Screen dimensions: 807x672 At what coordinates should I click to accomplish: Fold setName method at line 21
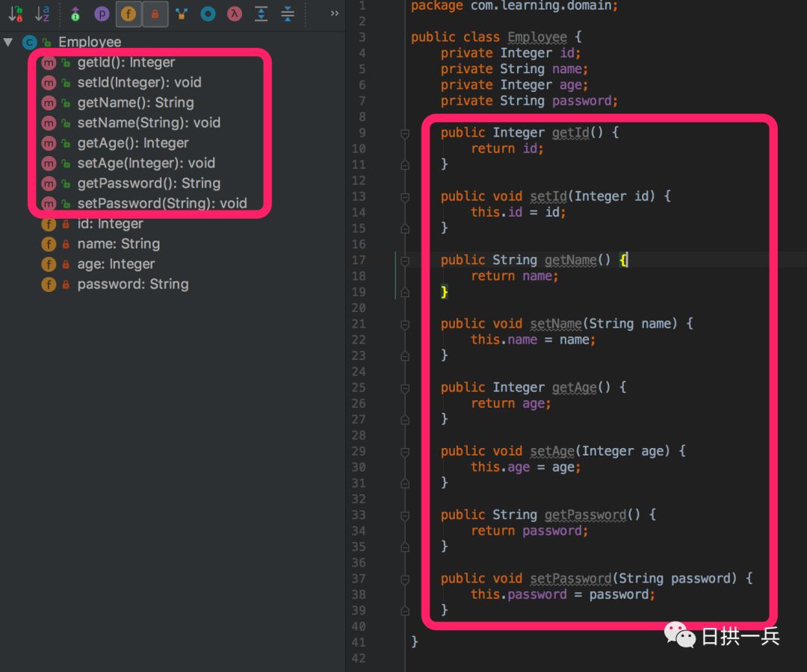point(405,325)
